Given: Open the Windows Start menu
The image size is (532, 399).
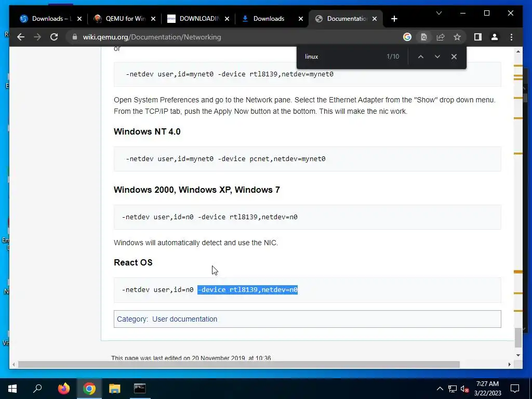Looking at the screenshot, I should point(12,389).
